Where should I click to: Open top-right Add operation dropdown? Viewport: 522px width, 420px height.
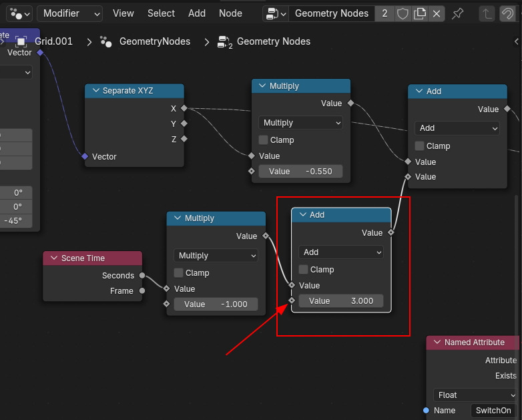(x=457, y=128)
